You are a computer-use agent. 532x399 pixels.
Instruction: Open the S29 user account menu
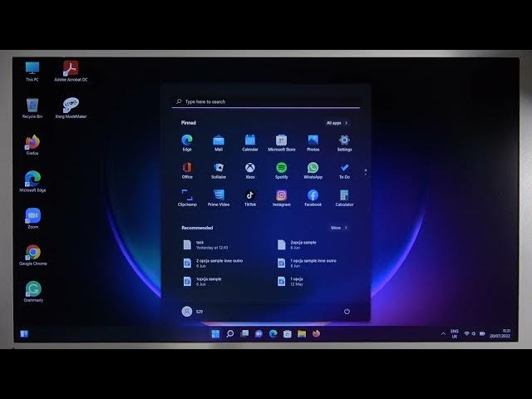[192, 311]
